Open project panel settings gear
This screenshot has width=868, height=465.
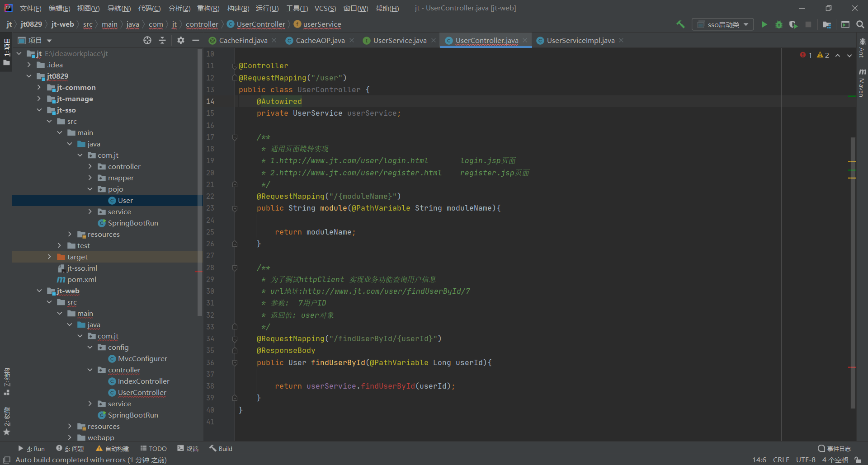pos(181,40)
